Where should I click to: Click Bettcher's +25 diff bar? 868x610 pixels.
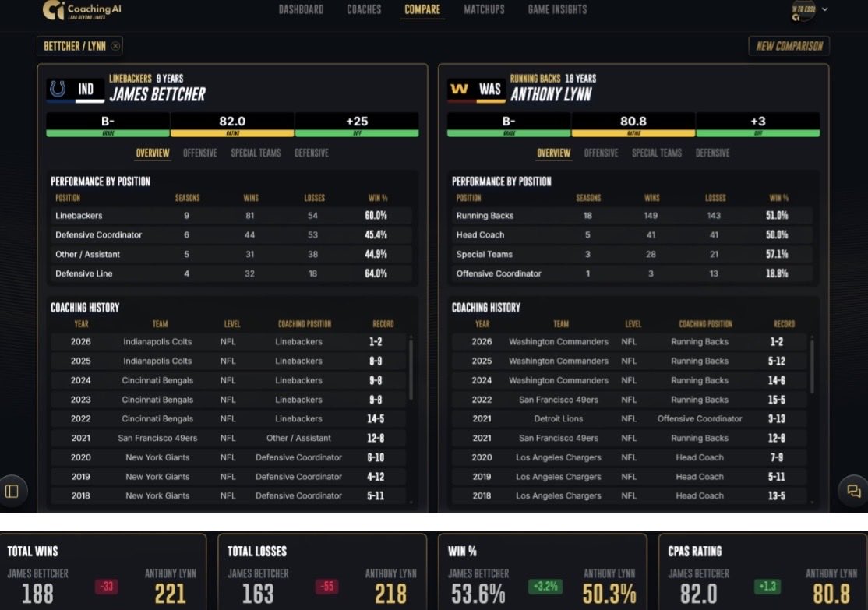pyautogui.click(x=357, y=125)
